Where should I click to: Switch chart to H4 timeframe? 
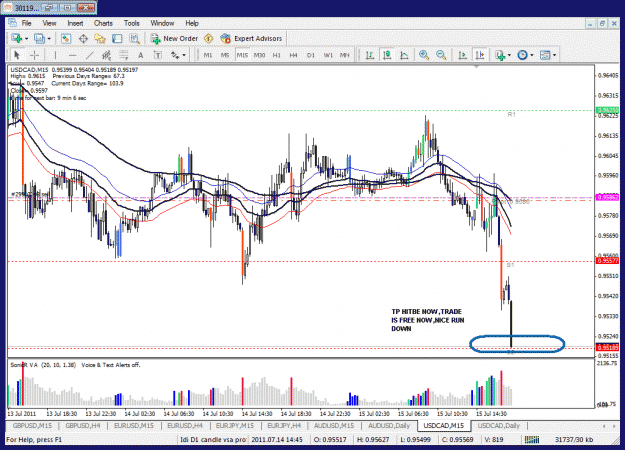(294, 55)
